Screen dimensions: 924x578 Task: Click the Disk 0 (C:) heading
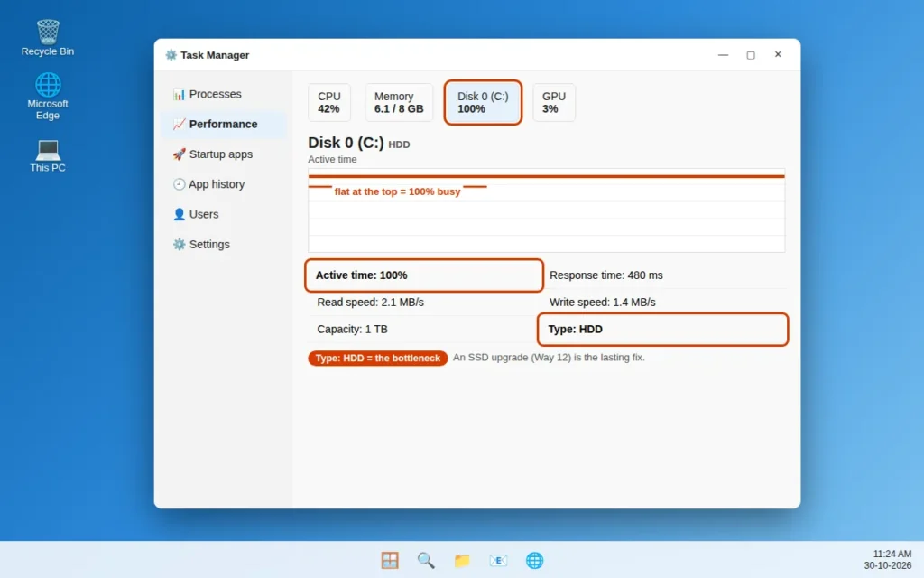click(346, 143)
